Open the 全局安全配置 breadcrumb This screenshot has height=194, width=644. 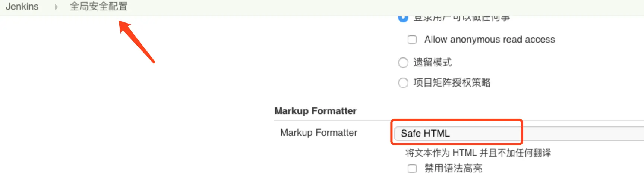(x=99, y=7)
